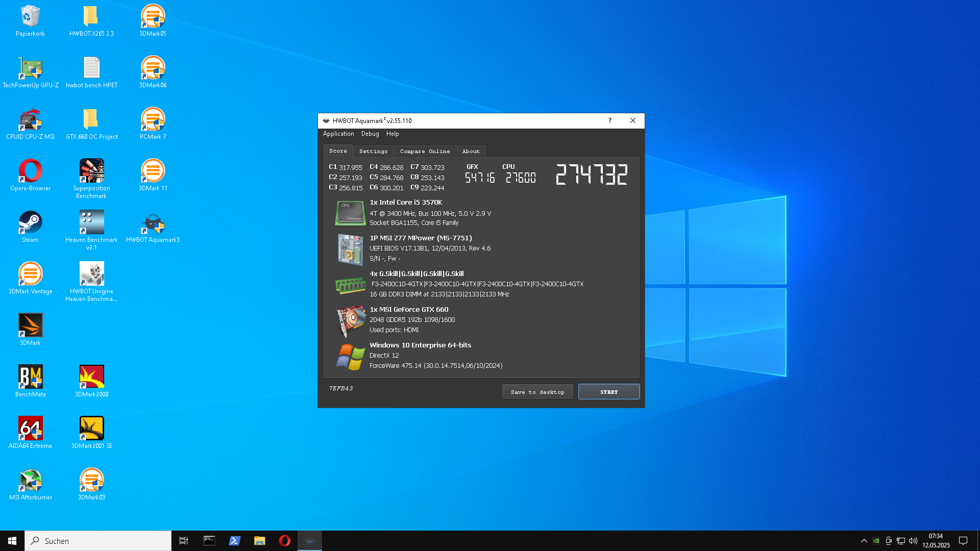Screen dimensions: 980x551
Task: Switch to the Score tab
Action: 338,151
